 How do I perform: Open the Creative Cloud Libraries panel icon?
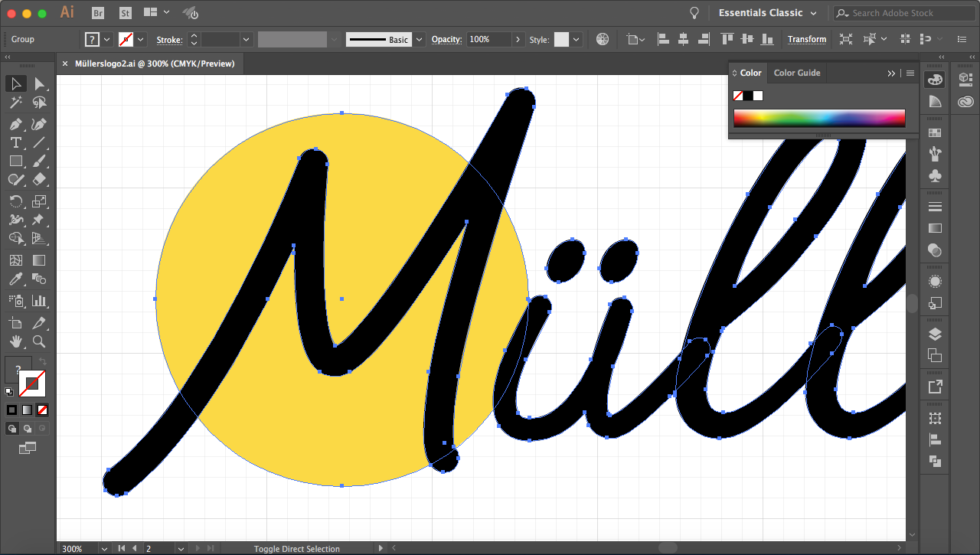pos(965,101)
